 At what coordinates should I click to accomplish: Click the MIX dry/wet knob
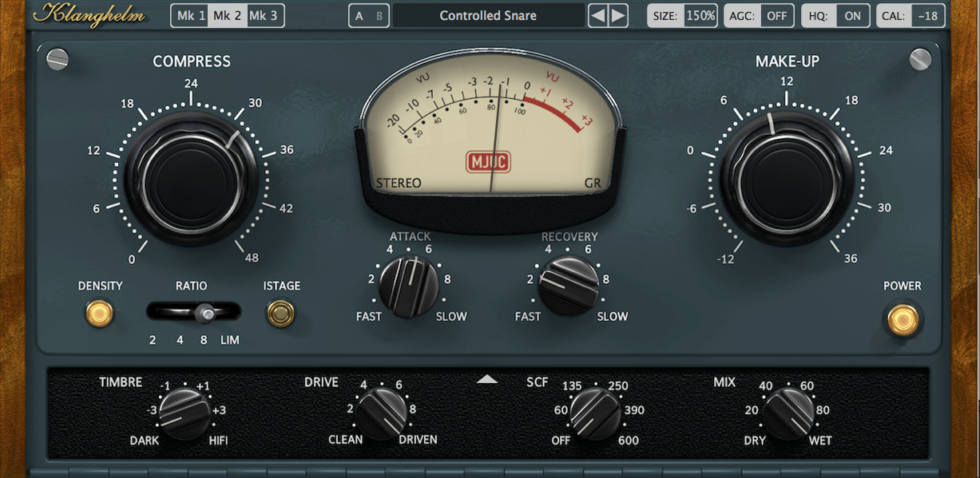point(788,413)
